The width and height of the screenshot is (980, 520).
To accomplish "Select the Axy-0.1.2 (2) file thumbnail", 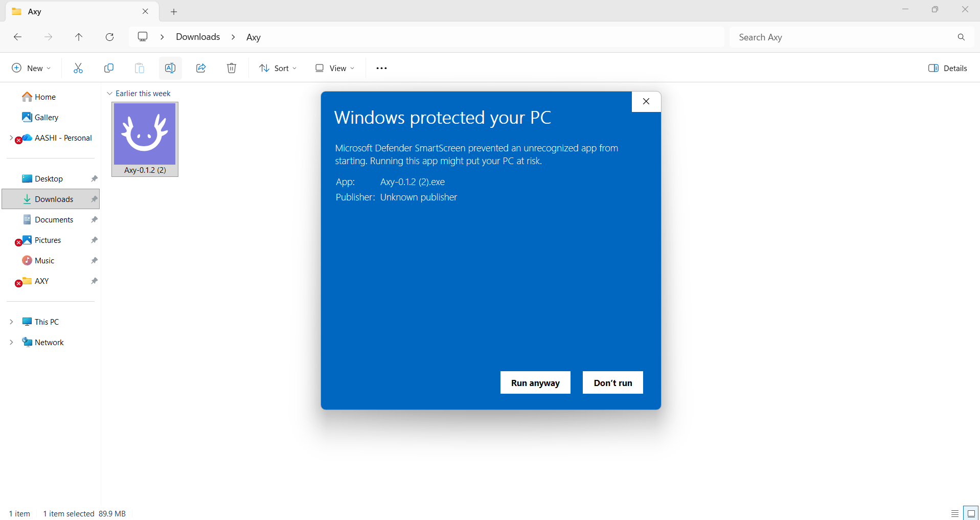I will click(145, 139).
